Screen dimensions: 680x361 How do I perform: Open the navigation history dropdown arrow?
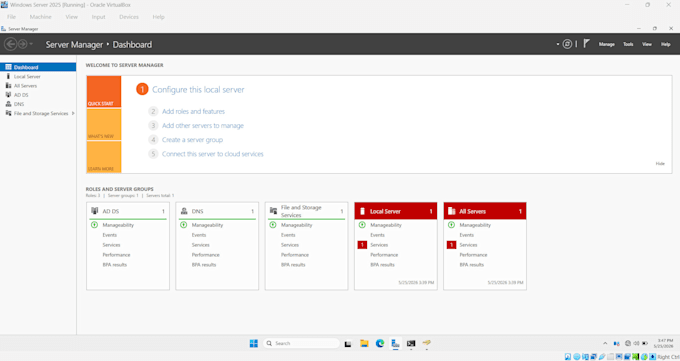point(31,44)
